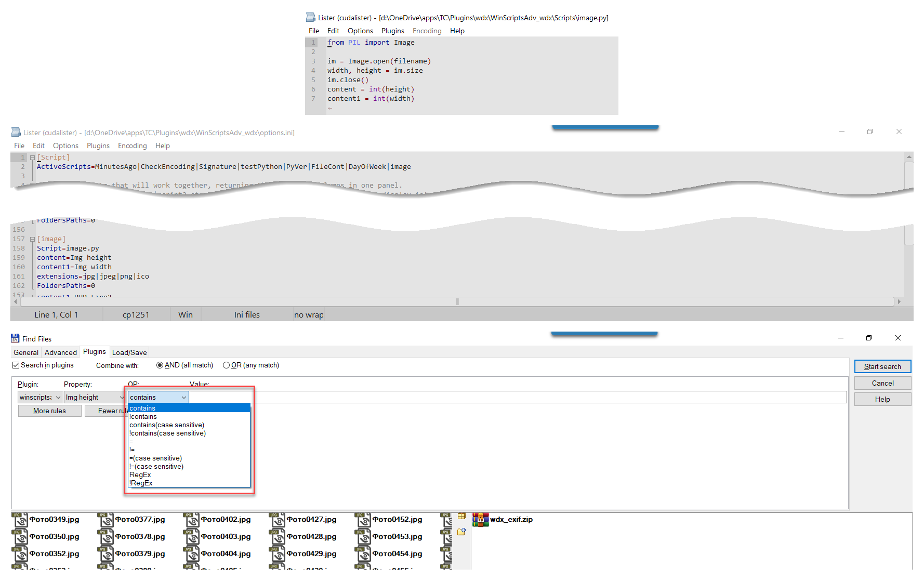This screenshot has height=580, width=924.
Task: Click the Фото0403.jpg file icon
Action: (x=192, y=537)
